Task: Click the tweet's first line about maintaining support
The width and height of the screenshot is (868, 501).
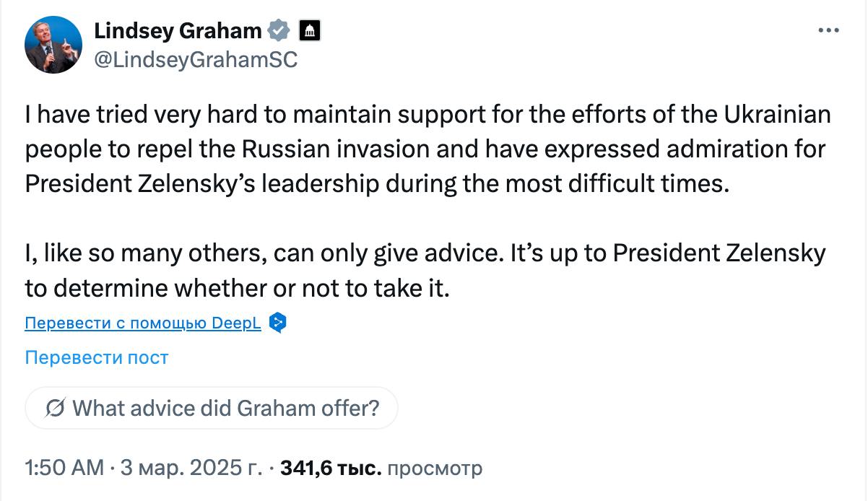Action: (428, 116)
